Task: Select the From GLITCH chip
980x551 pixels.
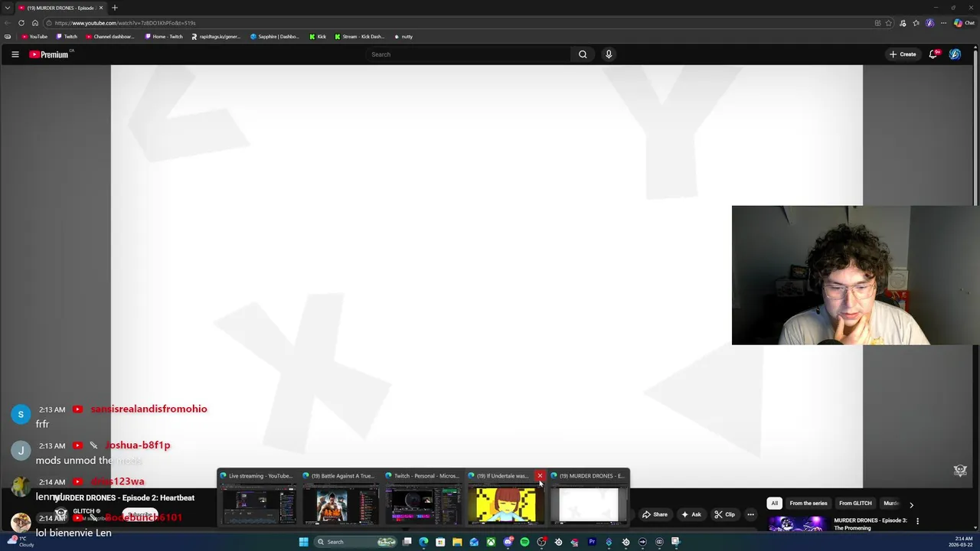Action: coord(855,504)
